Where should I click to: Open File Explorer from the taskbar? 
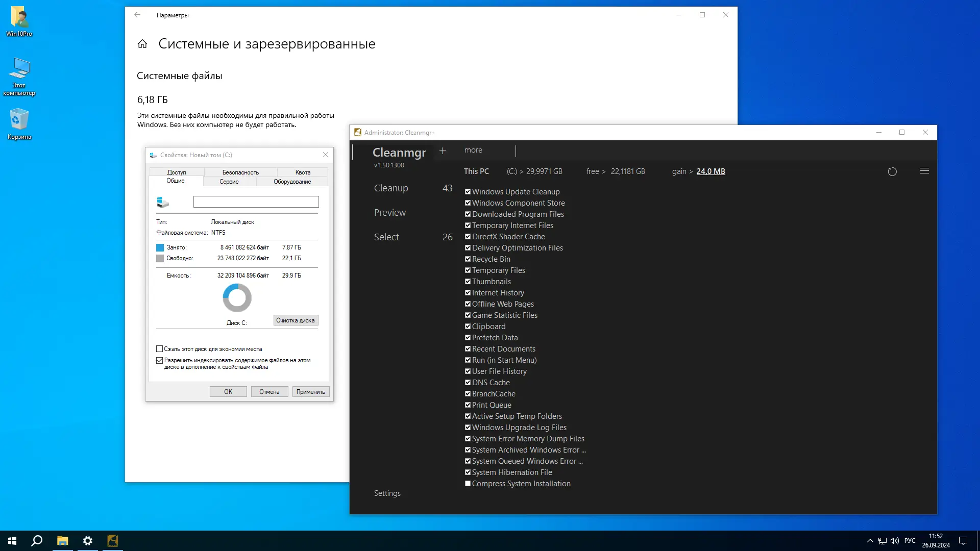point(62,541)
